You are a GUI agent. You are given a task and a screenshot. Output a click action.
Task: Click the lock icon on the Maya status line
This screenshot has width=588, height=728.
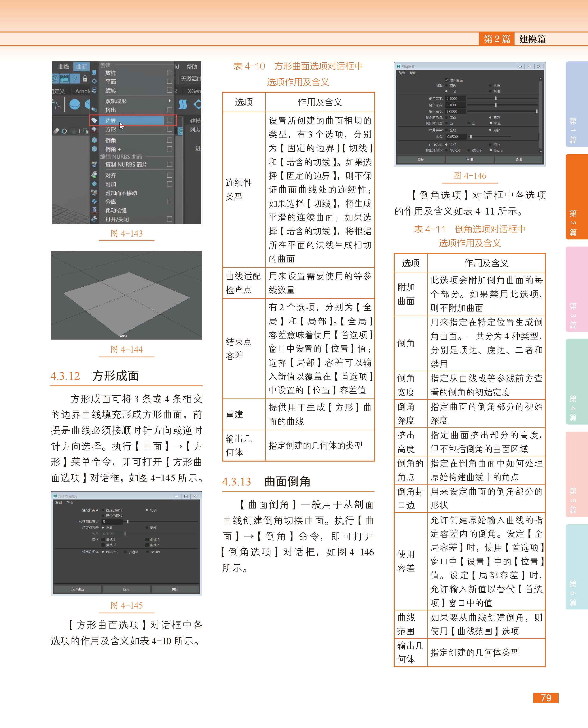[x=85, y=79]
